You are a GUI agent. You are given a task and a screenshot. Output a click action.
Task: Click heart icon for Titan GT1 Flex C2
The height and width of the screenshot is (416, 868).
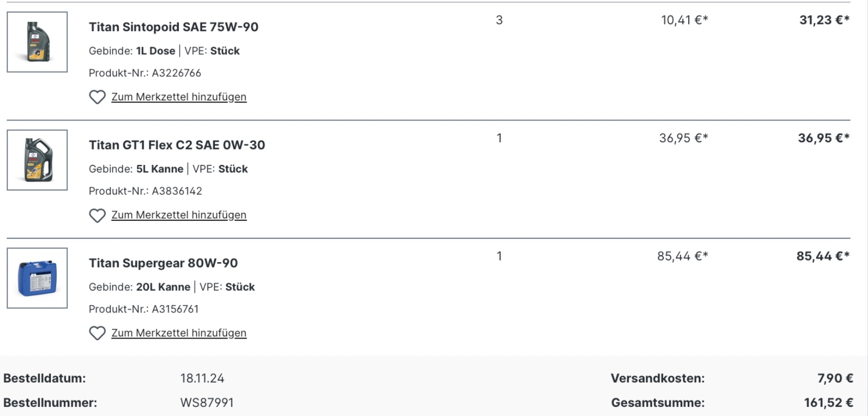97,215
